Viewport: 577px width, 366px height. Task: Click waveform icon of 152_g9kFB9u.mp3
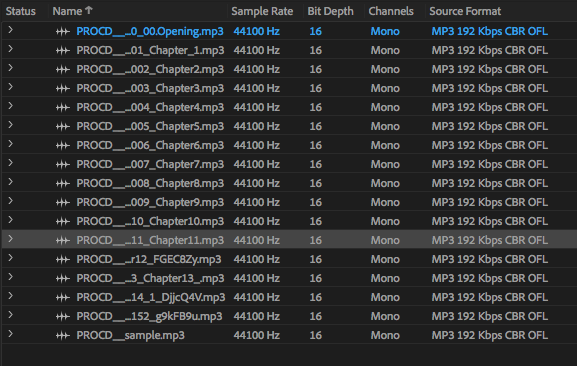pos(63,317)
